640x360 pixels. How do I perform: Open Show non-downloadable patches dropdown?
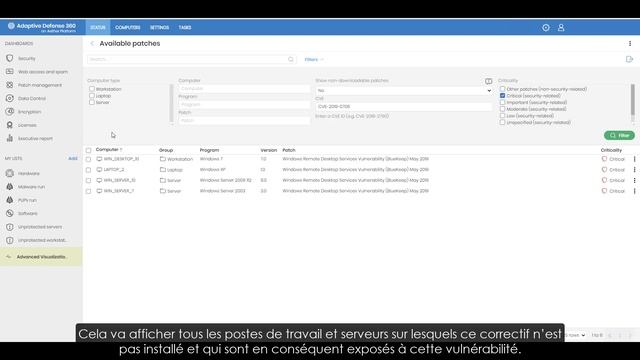(404, 91)
